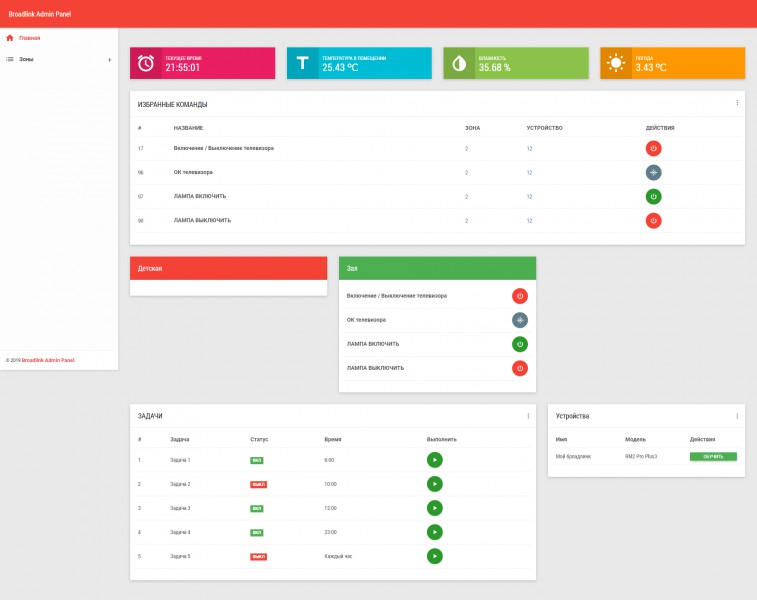
Task: Click 'RM2 Pro Plus3' model cell
Action: [x=641, y=457]
